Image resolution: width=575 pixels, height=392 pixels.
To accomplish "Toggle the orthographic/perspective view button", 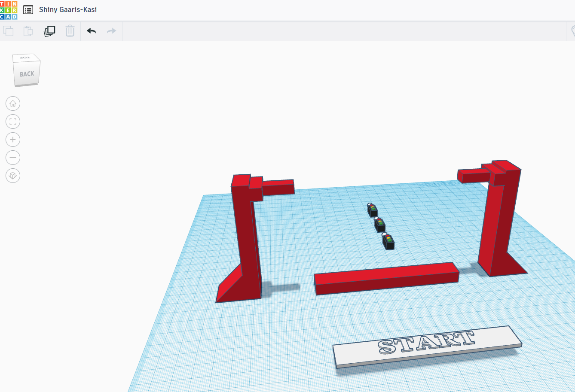I will coord(13,176).
